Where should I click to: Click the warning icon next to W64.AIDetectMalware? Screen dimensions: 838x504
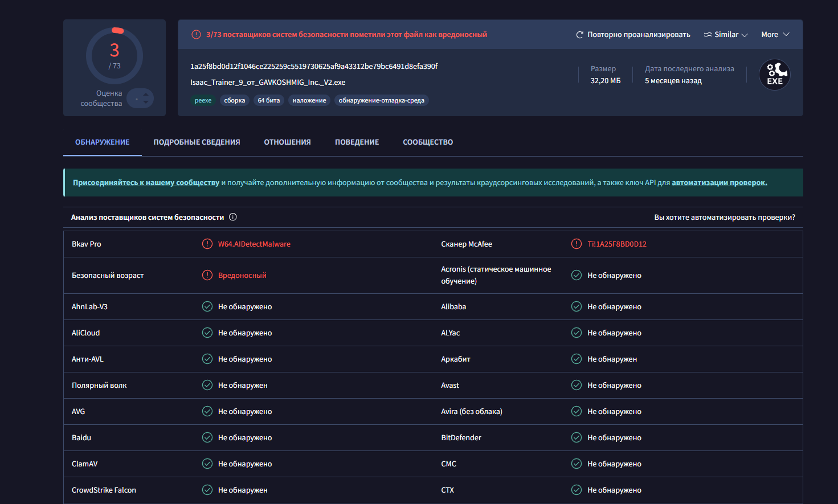[207, 244]
